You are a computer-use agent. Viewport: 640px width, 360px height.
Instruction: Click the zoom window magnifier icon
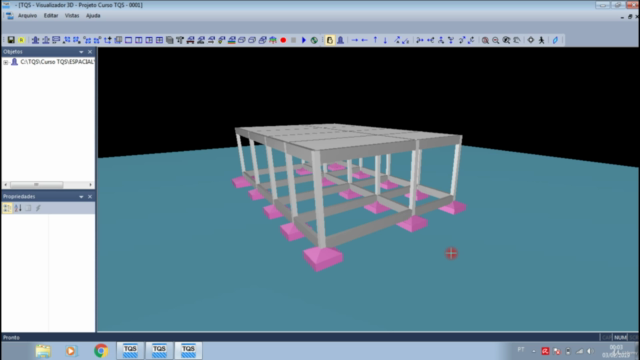[506, 40]
